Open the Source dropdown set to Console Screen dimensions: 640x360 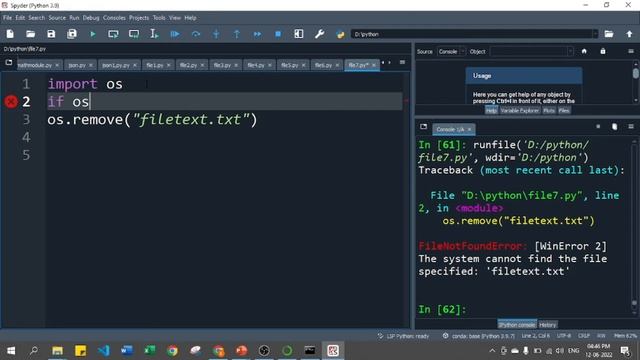click(x=451, y=51)
